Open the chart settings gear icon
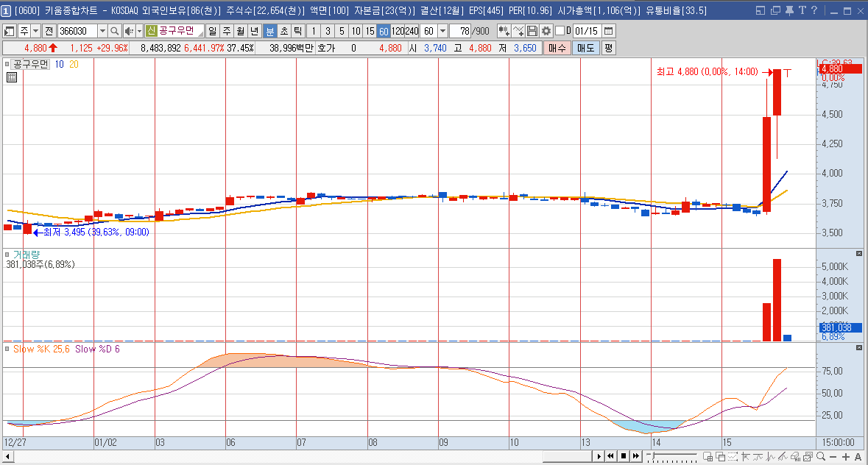868x465 pixels. 546,32
